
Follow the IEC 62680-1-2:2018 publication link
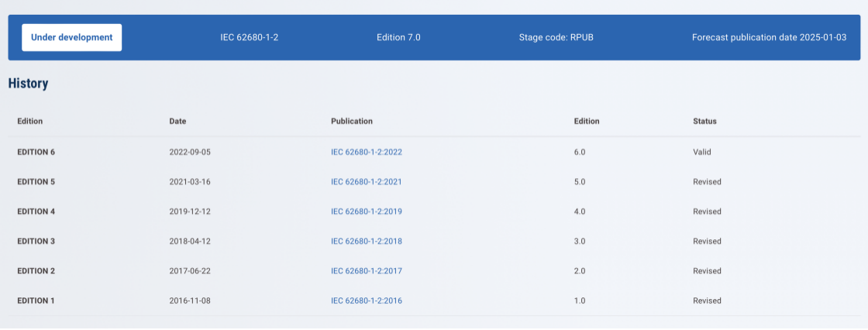pyautogui.click(x=366, y=241)
